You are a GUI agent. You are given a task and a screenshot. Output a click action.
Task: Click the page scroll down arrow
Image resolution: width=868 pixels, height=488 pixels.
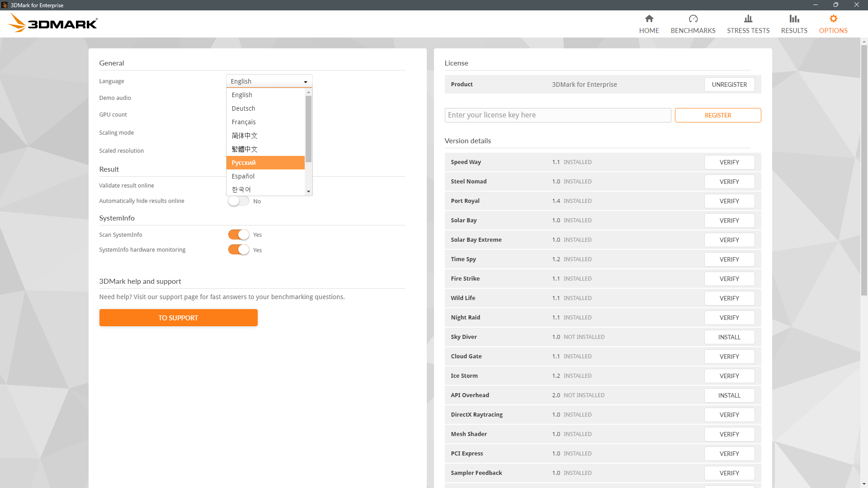(x=864, y=484)
